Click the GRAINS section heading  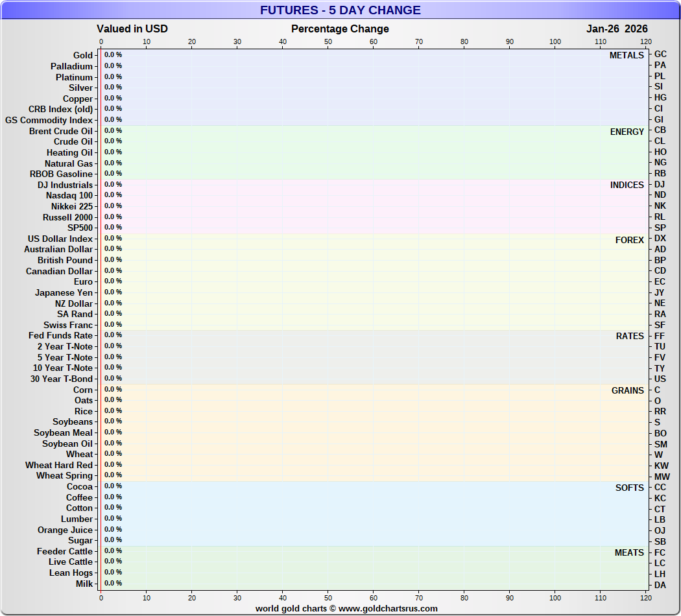pos(628,390)
